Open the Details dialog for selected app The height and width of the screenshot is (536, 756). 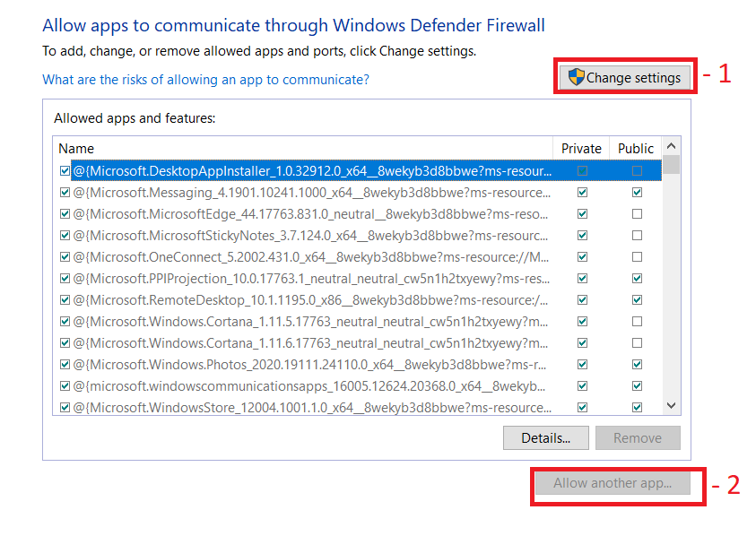[545, 438]
